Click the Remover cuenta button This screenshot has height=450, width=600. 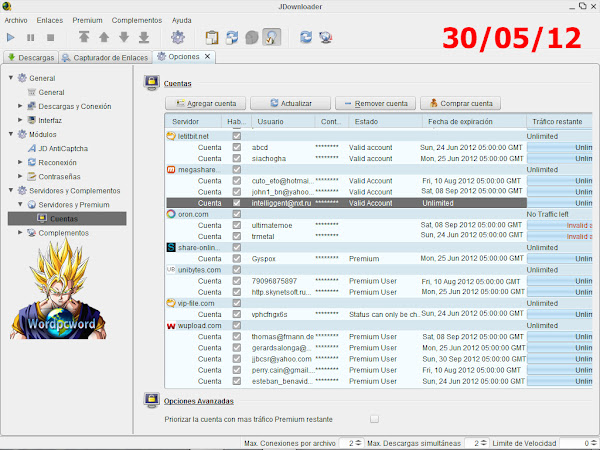(x=375, y=103)
